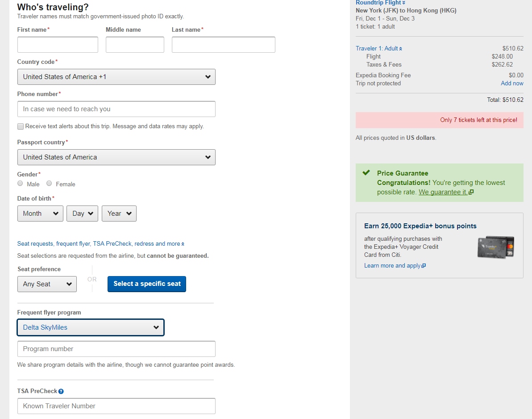Open the birth Month dropdown
The image size is (532, 419).
click(x=40, y=214)
